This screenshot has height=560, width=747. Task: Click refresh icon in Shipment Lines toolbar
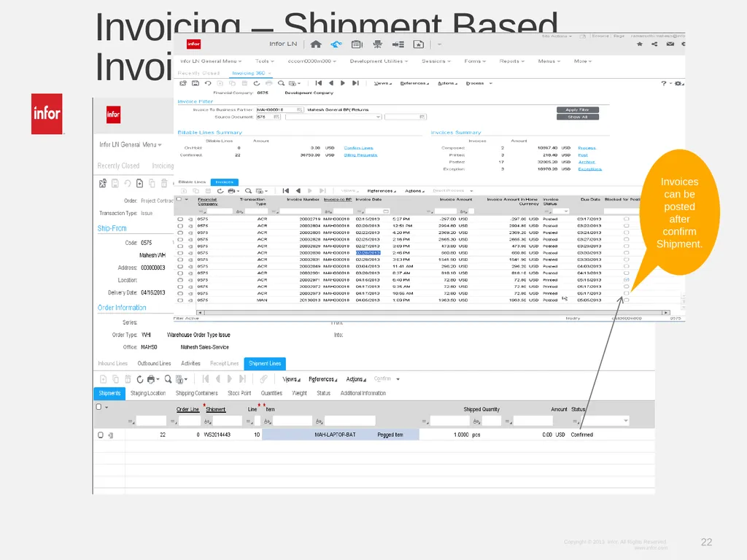tap(139, 379)
